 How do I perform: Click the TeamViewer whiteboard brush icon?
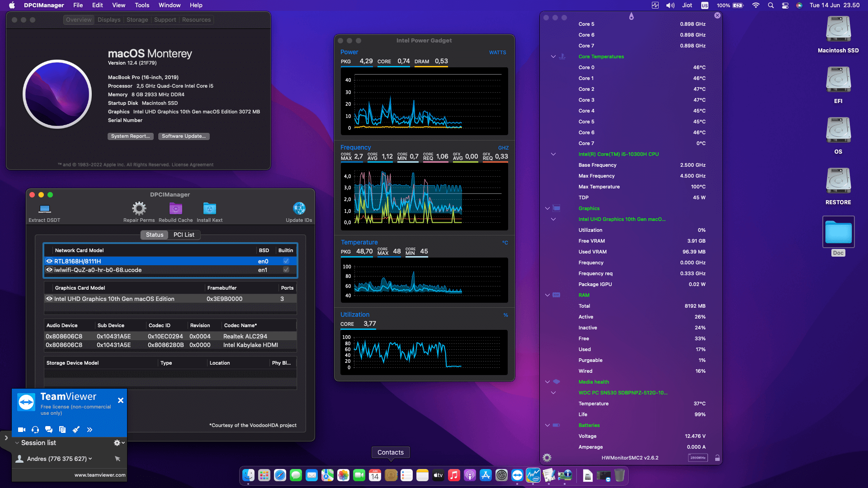pyautogui.click(x=76, y=430)
